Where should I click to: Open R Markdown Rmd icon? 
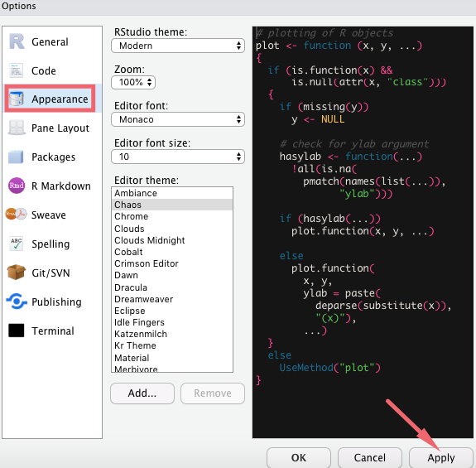pyautogui.click(x=17, y=186)
